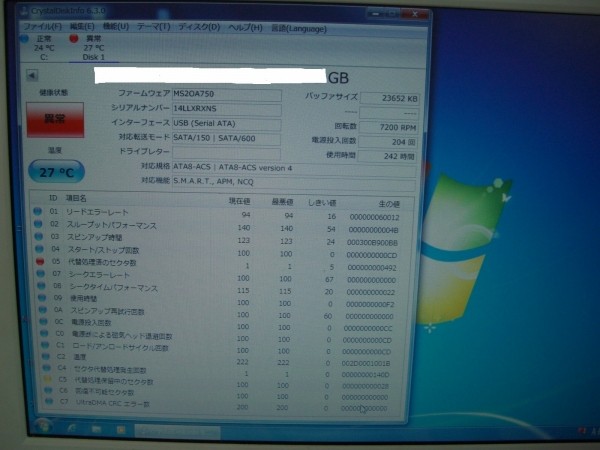The height and width of the screenshot is (450, 600).
Task: Open the 言語(Language) menu
Action: 294,25
